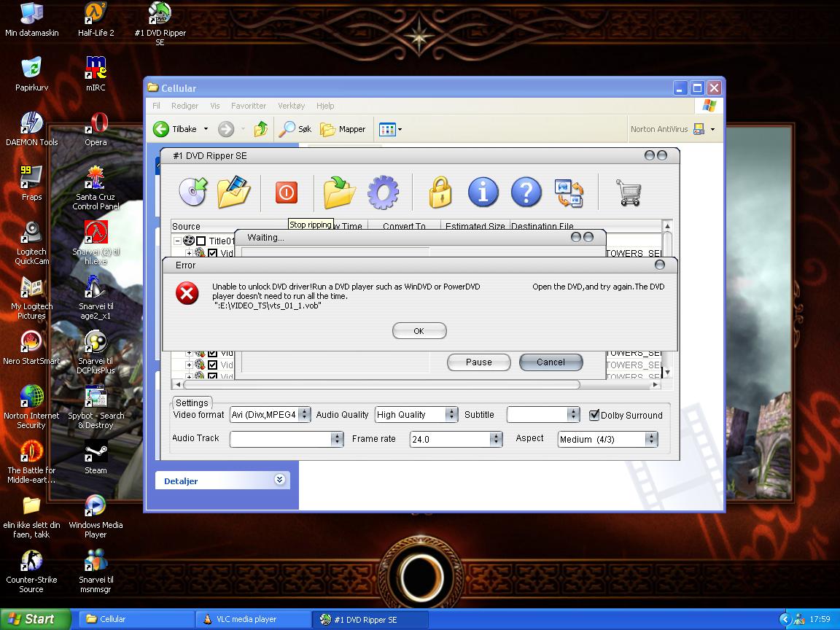Toggle checkbox of first Vid row under Title01
Image resolution: width=840 pixels, height=630 pixels.
(x=213, y=253)
